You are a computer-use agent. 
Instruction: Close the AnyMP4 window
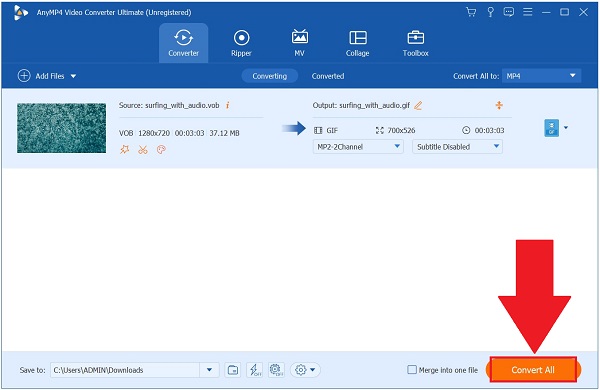click(x=583, y=12)
